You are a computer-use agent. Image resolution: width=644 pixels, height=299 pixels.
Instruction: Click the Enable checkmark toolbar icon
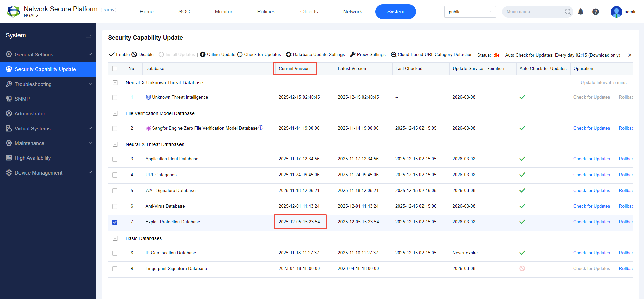(x=112, y=54)
